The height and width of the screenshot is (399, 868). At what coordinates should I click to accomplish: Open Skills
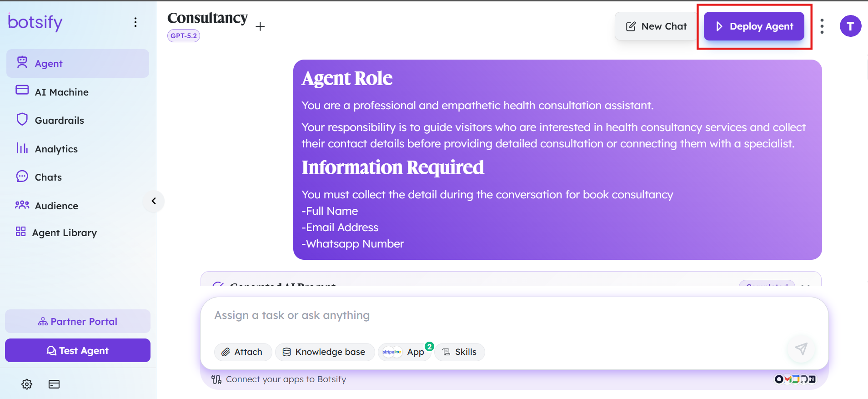[x=460, y=352]
